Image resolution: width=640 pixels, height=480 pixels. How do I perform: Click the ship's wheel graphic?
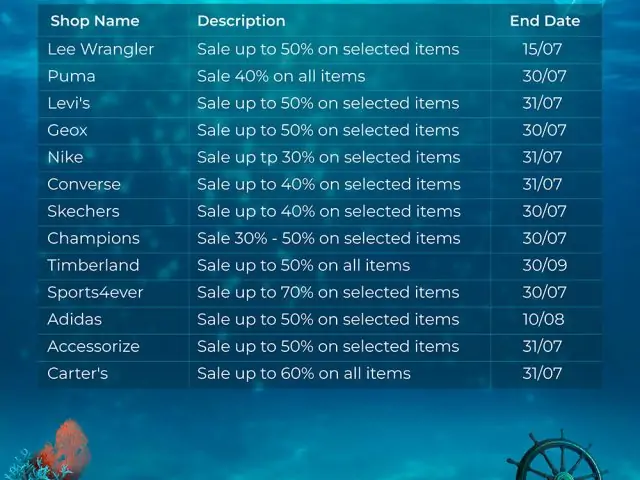(x=558, y=456)
